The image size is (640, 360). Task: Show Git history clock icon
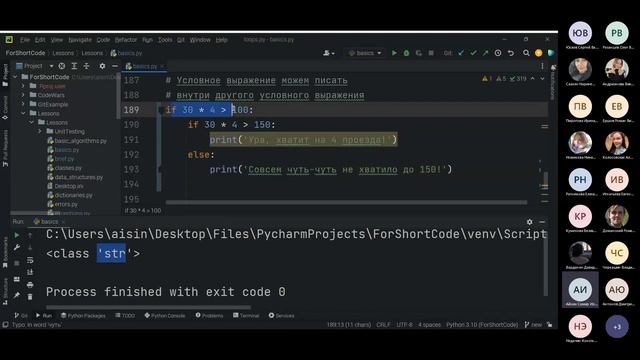498,53
